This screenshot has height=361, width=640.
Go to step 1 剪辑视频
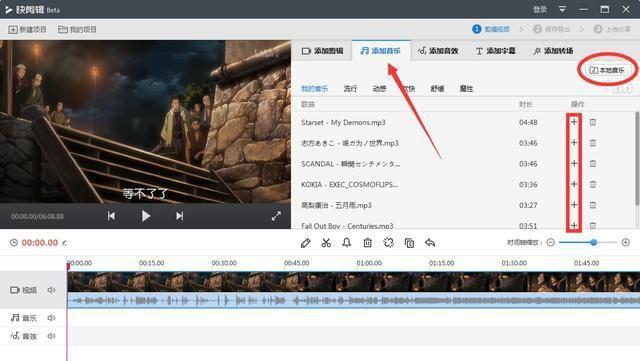pyautogui.click(x=491, y=29)
